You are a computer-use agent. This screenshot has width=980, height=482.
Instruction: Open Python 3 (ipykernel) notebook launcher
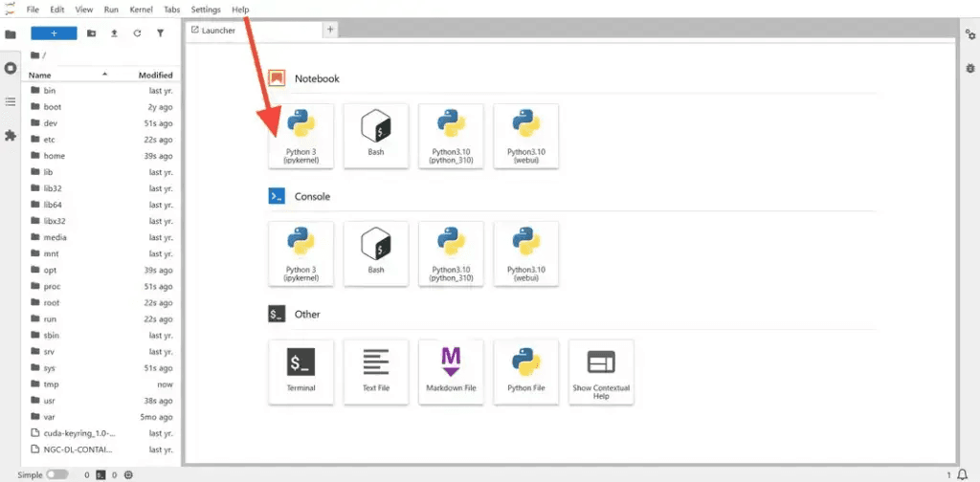[x=301, y=136]
